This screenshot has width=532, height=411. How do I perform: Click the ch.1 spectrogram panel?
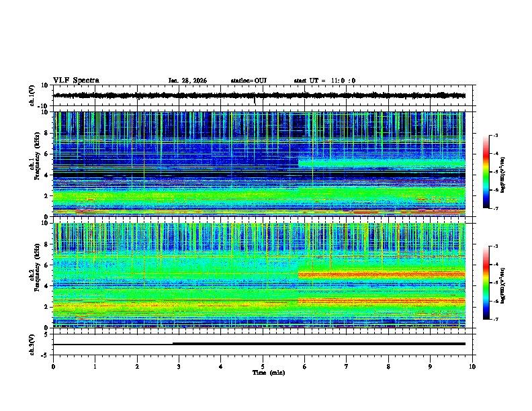click(x=259, y=164)
